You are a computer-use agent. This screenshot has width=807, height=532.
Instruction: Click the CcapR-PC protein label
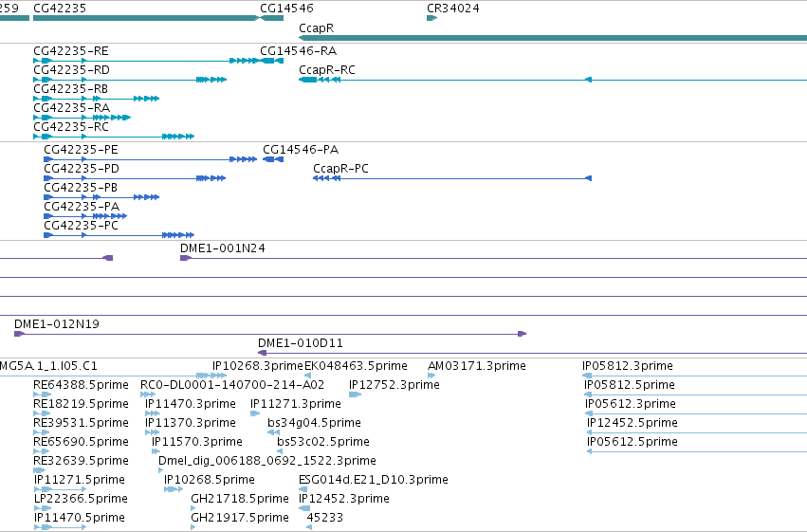click(340, 169)
